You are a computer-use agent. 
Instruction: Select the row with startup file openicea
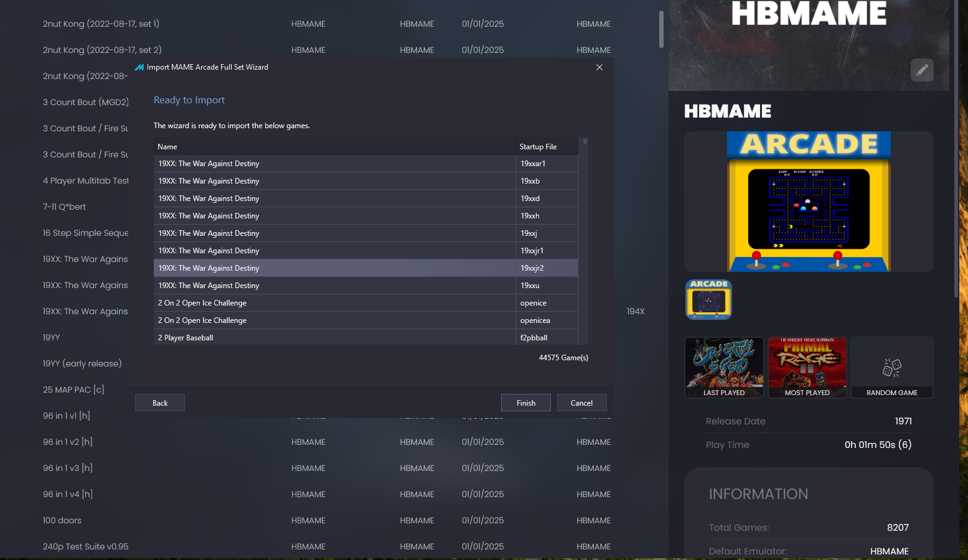coord(365,320)
